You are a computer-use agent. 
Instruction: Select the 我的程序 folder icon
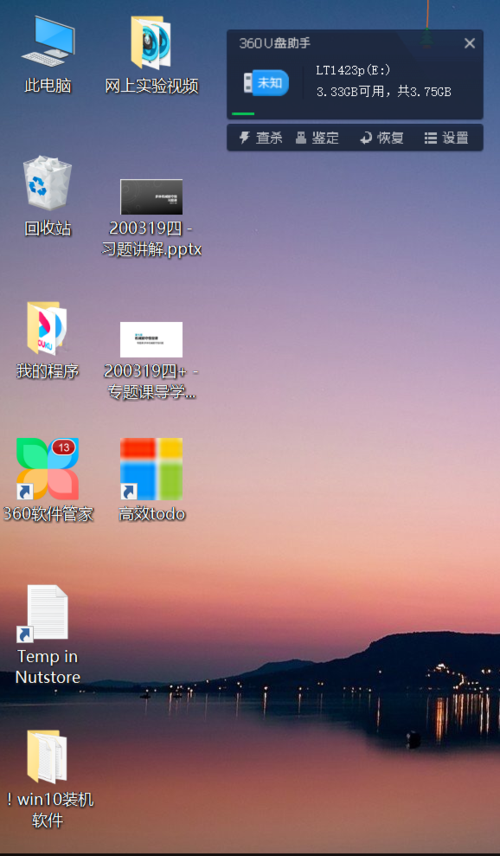(47, 328)
